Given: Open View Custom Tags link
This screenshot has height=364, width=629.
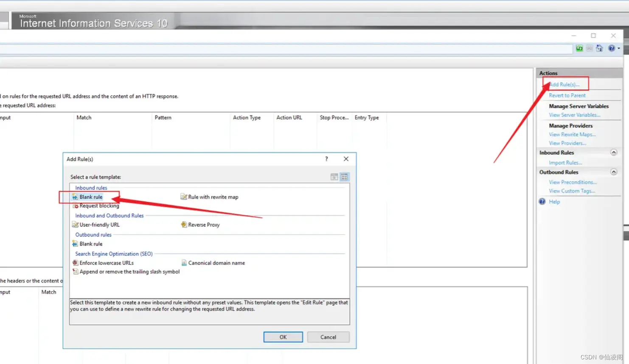Looking at the screenshot, I should 572,191.
